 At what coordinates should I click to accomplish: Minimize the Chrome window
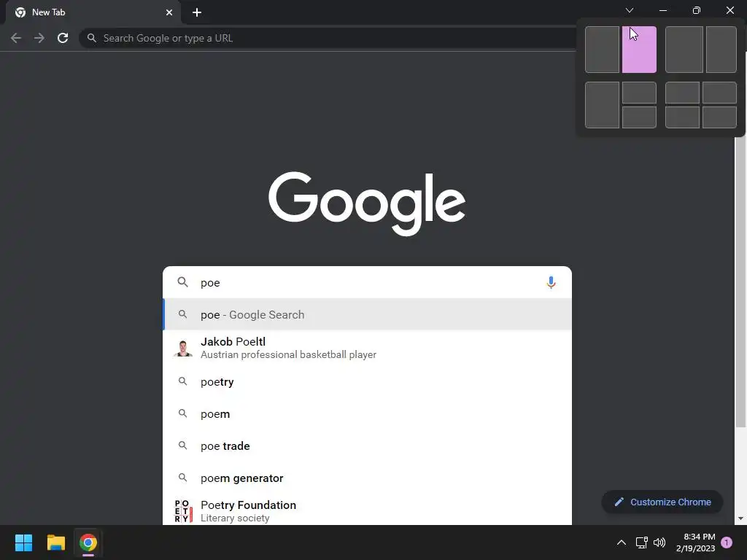pos(662,10)
